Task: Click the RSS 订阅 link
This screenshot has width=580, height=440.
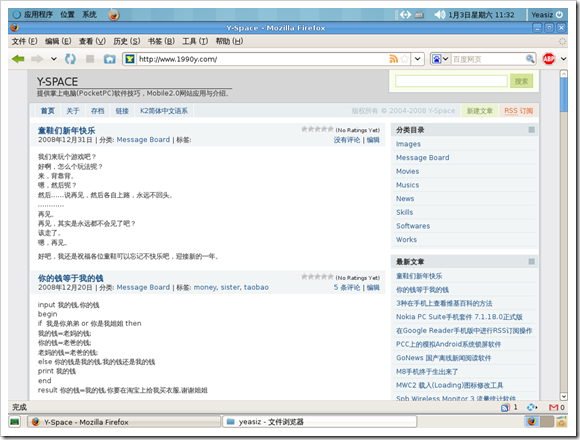Action: tap(518, 111)
